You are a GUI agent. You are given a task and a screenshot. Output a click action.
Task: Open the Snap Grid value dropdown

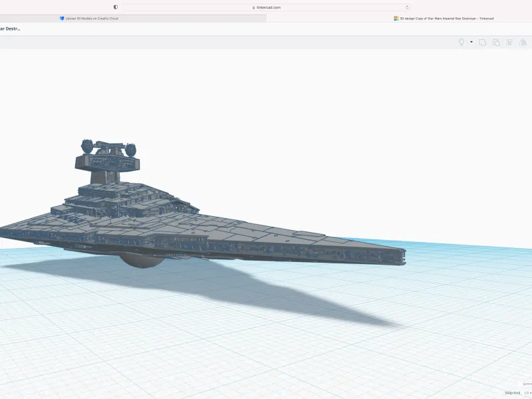527,393
